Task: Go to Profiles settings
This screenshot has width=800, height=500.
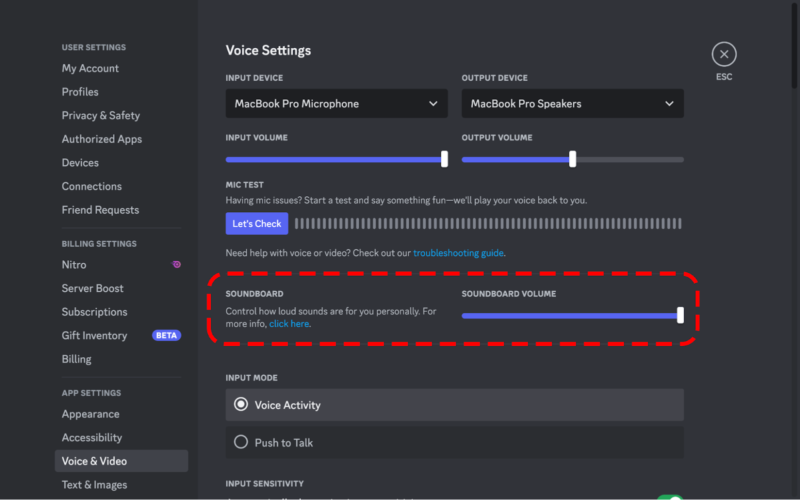Action: tap(80, 92)
